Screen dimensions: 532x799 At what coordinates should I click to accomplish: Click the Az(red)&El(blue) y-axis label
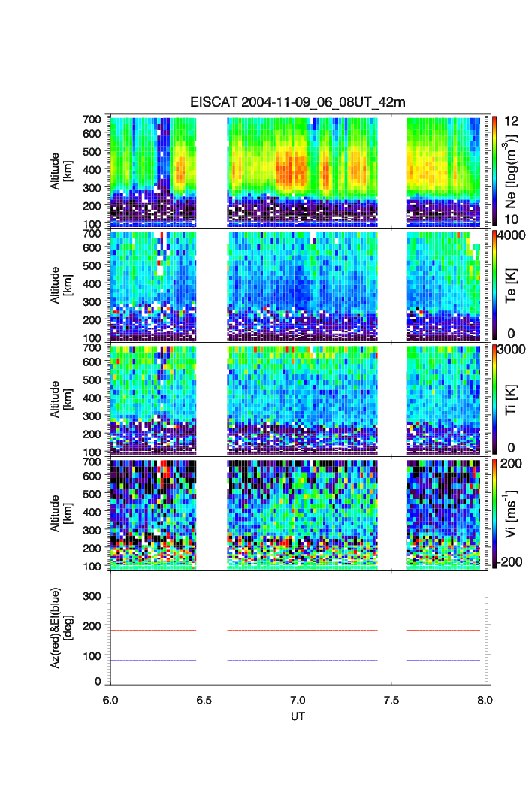pos(59,627)
